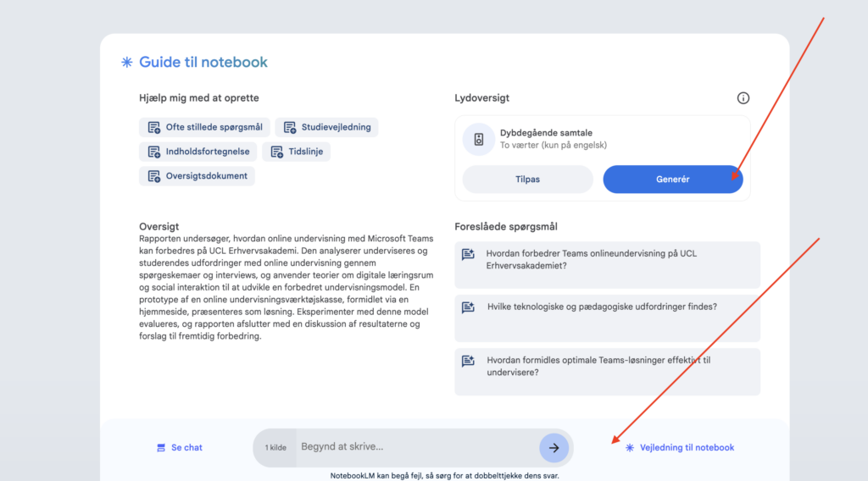868x481 pixels.
Task: Click the Lydoversigt heading
Action: tap(481, 98)
